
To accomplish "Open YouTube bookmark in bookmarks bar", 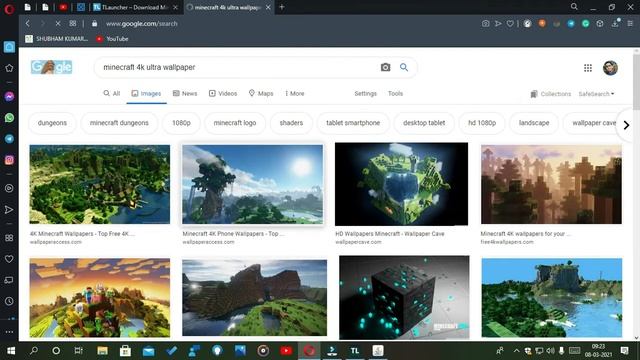I will coord(112,39).
